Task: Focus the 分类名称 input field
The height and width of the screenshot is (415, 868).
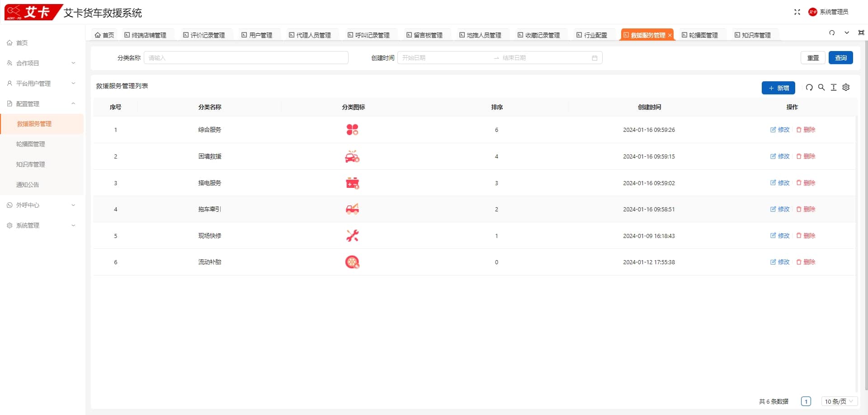Action: (x=246, y=58)
